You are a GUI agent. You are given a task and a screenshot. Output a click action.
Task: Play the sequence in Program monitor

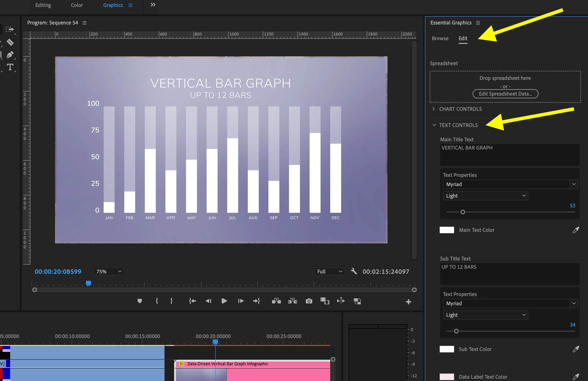(224, 301)
